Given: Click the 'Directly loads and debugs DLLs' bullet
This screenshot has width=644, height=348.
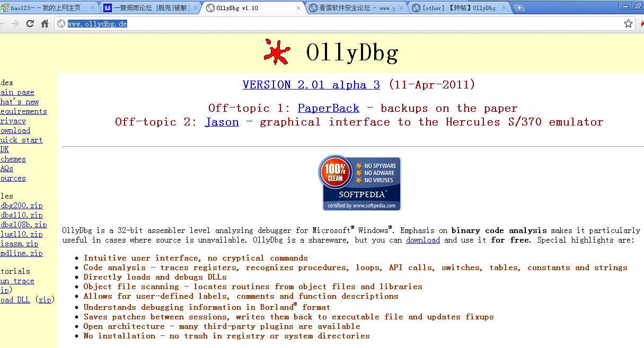Looking at the screenshot, I should click(155, 277).
